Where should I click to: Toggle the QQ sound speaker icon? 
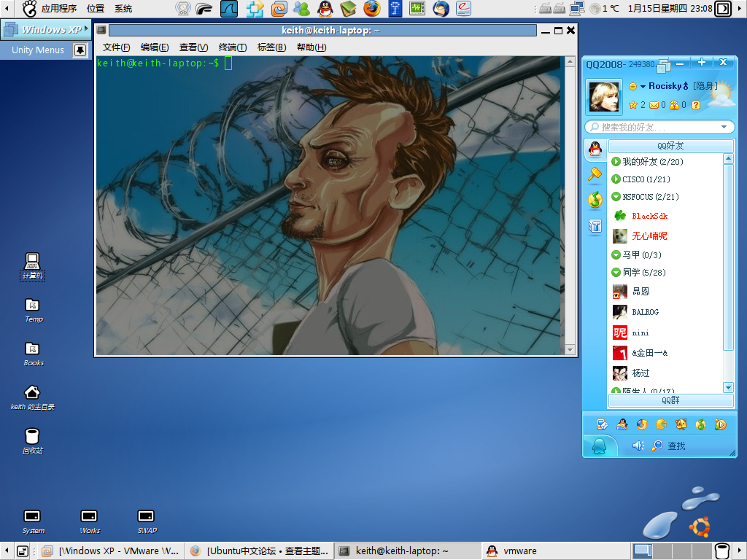click(x=638, y=446)
